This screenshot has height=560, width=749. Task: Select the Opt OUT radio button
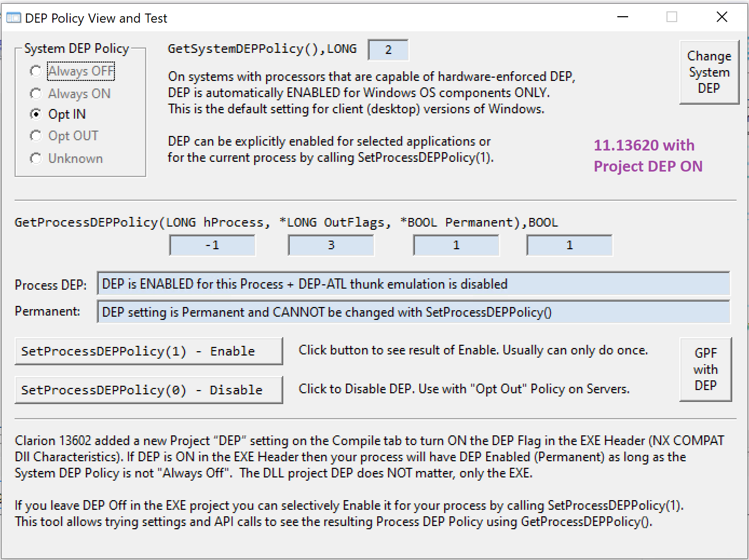[x=36, y=136]
